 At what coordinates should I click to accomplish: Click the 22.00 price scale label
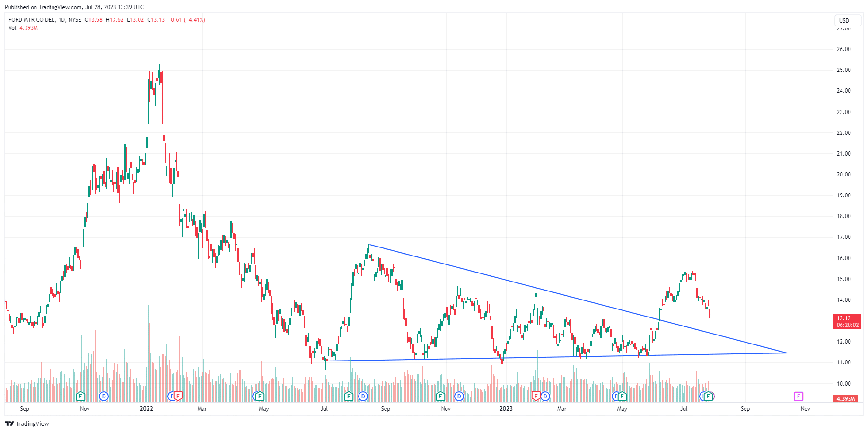844,133
